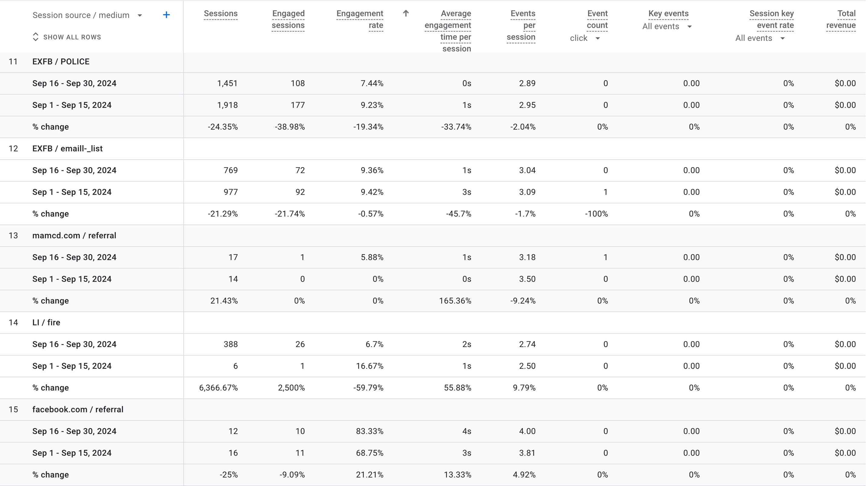
Task: Click the plus icon to add dimension
Action: tap(166, 15)
